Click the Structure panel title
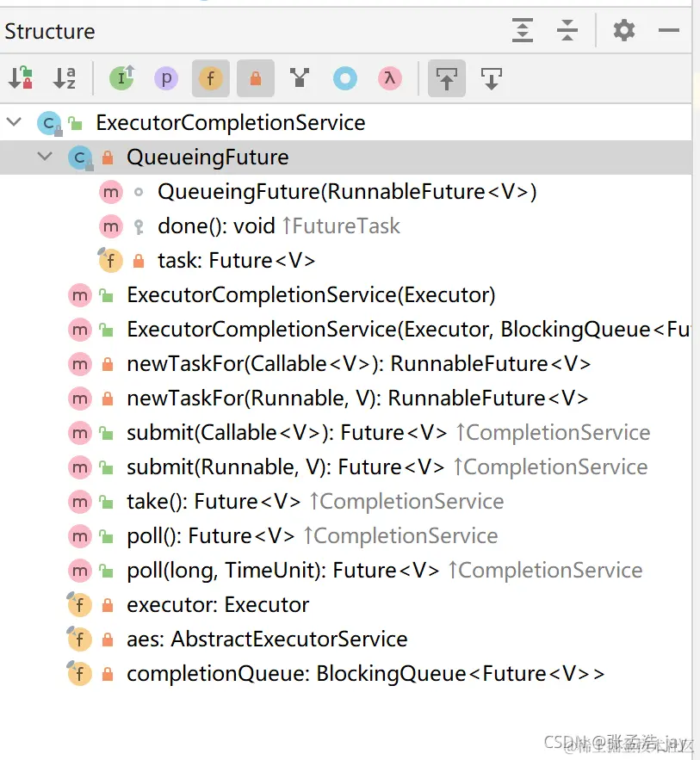Viewport: 700px width, 760px height. pos(49,31)
